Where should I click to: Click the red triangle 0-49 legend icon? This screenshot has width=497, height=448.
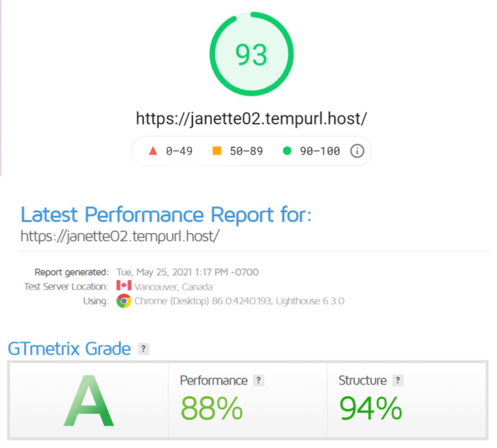coord(153,150)
